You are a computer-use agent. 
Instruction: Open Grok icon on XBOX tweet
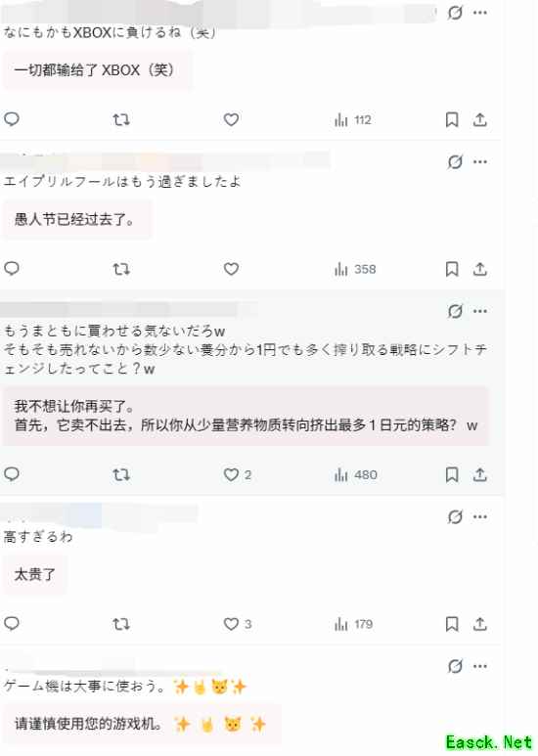[x=455, y=13]
